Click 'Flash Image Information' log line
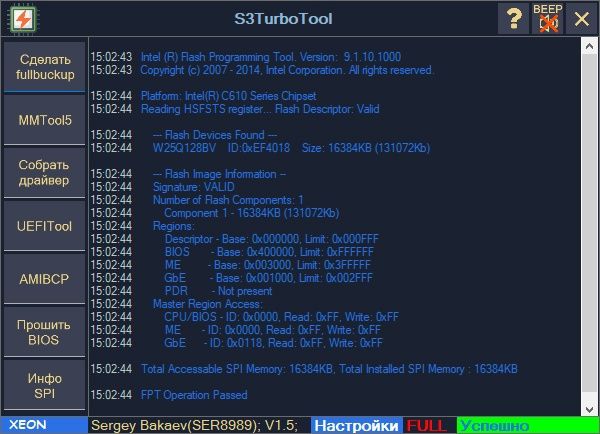Viewport: 600px width, 434px height. coord(219,174)
